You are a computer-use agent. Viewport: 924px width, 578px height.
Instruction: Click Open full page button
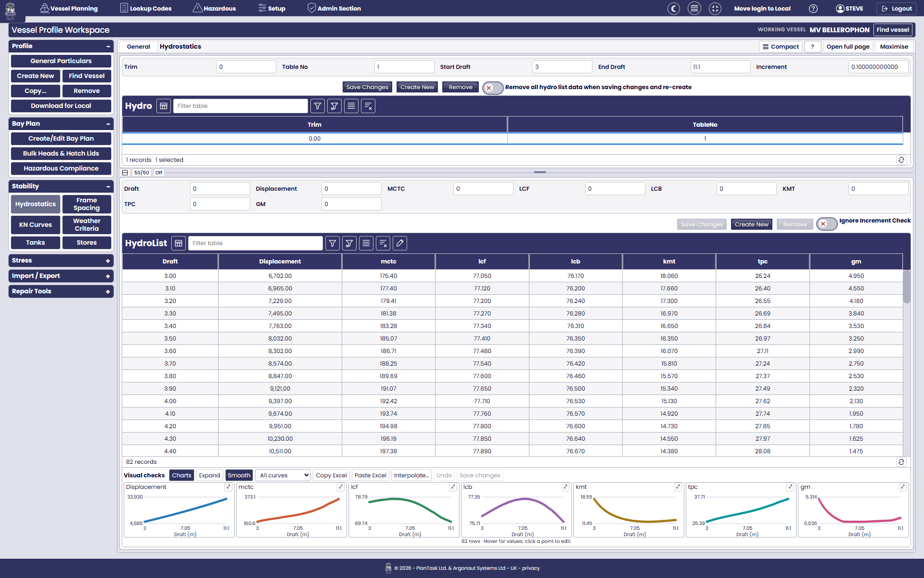847,47
